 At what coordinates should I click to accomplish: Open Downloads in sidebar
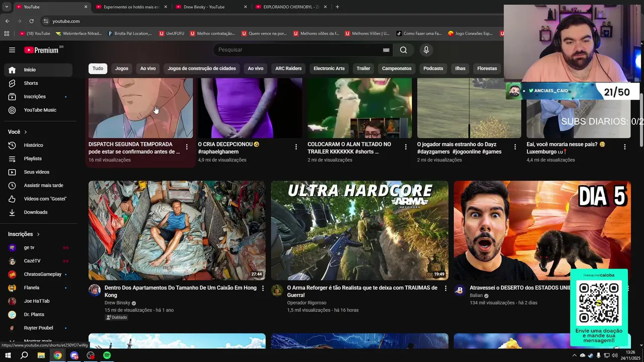pyautogui.click(x=38, y=212)
